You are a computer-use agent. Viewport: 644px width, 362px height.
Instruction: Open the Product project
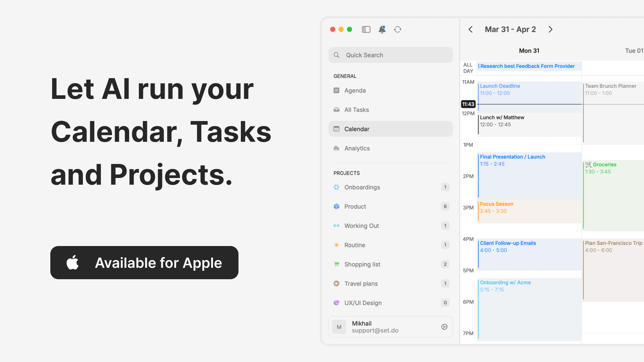pyautogui.click(x=390, y=206)
